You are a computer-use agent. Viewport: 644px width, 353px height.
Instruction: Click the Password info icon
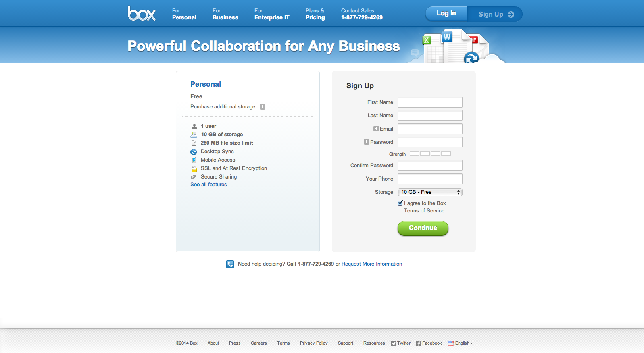point(366,142)
